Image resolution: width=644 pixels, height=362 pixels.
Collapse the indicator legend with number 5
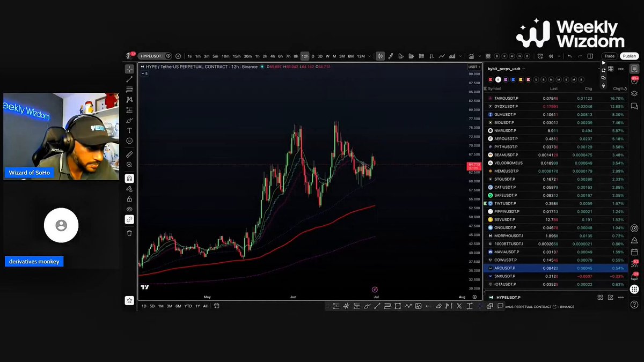(x=144, y=73)
